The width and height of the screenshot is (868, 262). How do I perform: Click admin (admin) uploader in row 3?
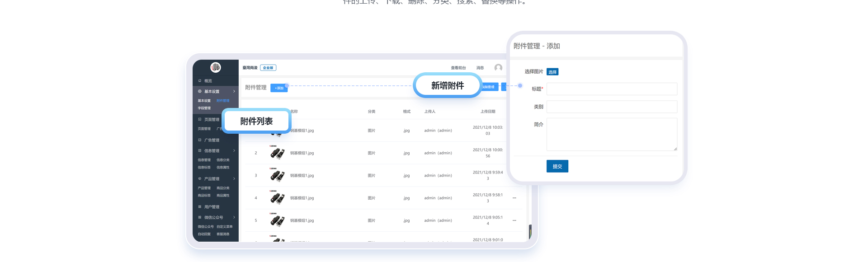coord(438,176)
